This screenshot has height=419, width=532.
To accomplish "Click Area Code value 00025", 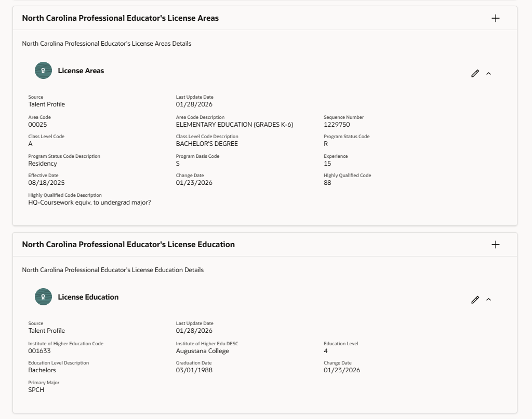I will click(37, 125).
